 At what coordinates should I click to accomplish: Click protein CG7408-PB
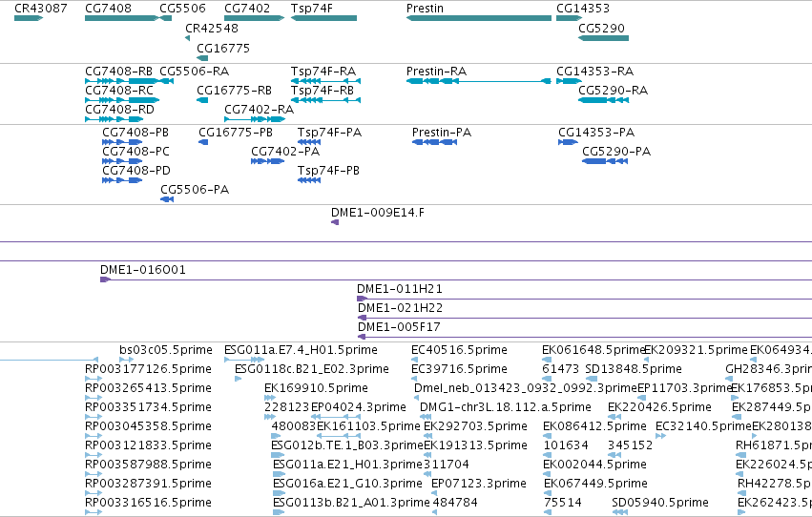(x=122, y=142)
